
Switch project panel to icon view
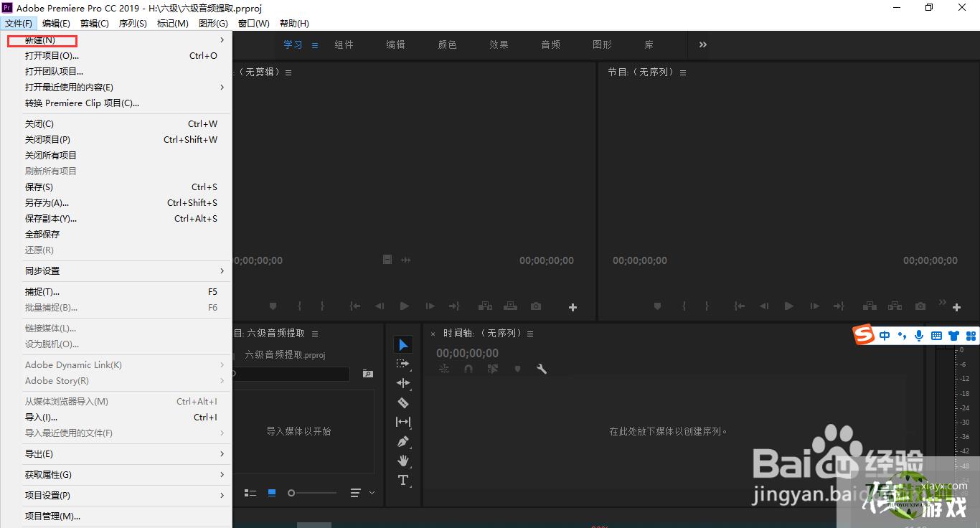272,493
